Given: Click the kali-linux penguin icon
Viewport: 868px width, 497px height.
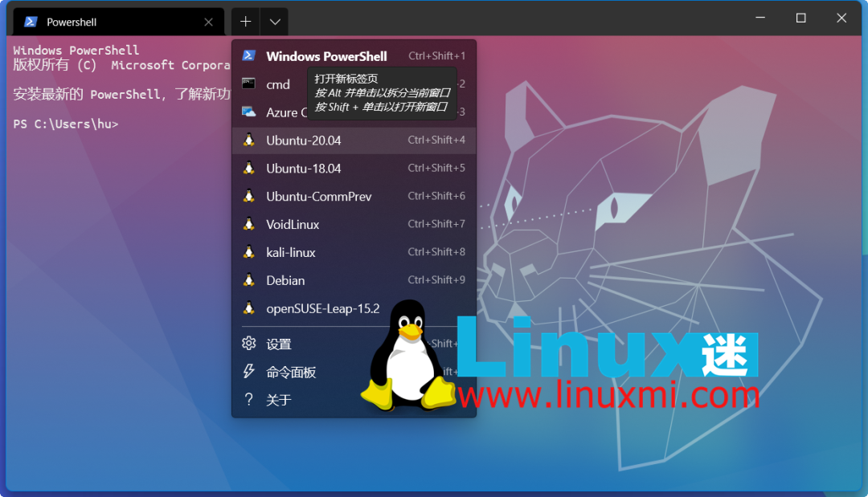Looking at the screenshot, I should point(249,252).
